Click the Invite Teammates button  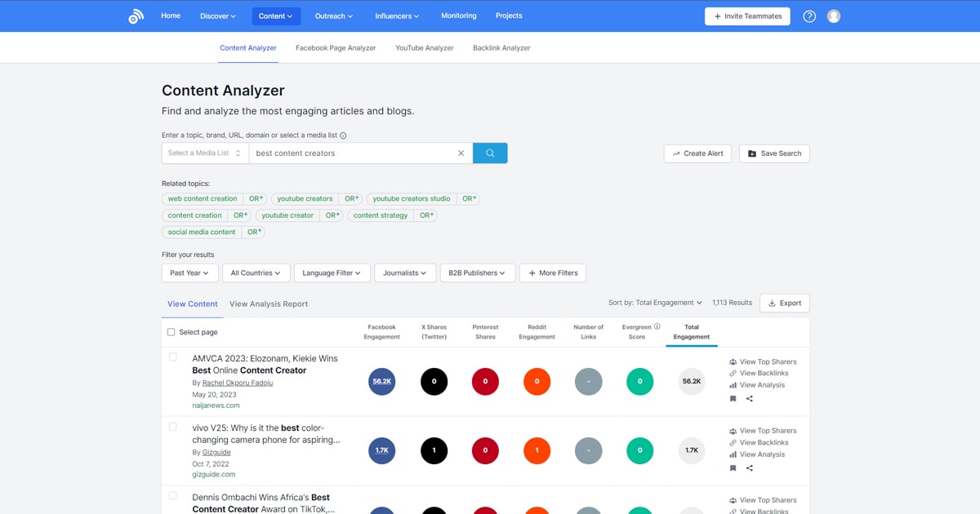coord(747,16)
